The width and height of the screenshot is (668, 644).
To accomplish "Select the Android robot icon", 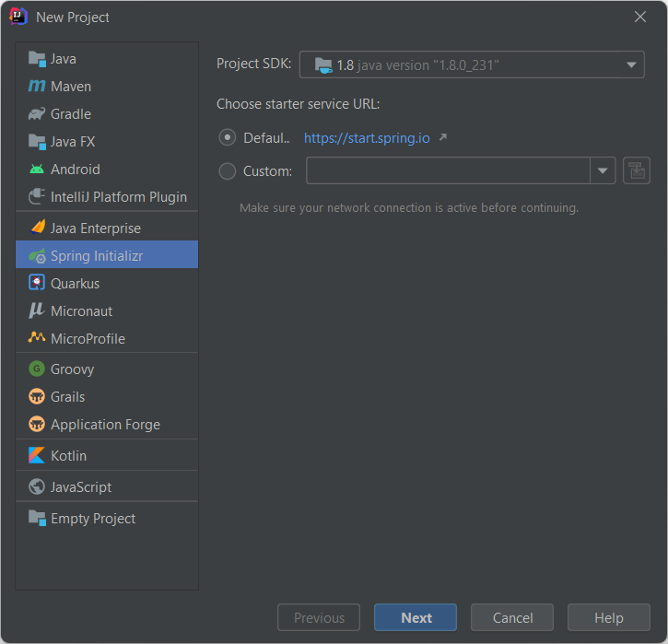I will (x=37, y=170).
